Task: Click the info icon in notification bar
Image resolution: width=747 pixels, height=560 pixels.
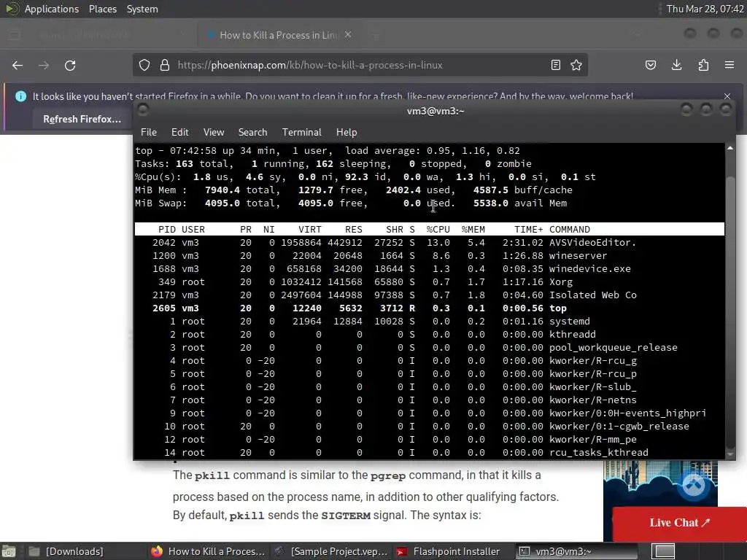Action: tap(20, 96)
